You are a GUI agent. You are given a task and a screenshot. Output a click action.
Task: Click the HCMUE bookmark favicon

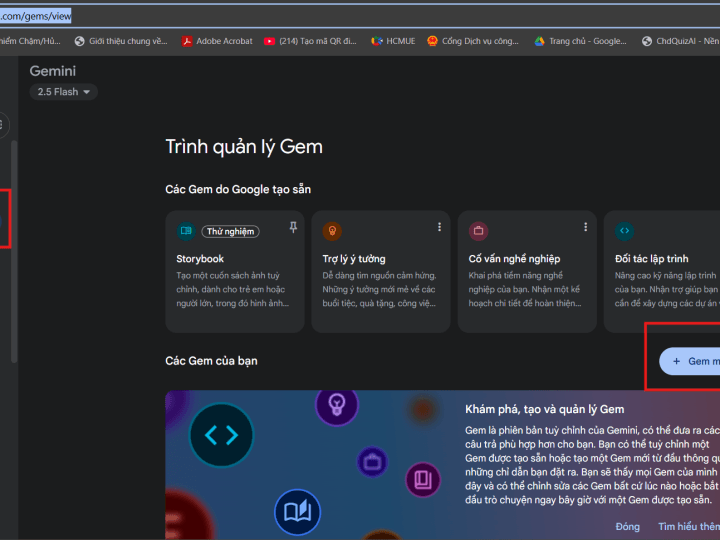pyautogui.click(x=377, y=41)
